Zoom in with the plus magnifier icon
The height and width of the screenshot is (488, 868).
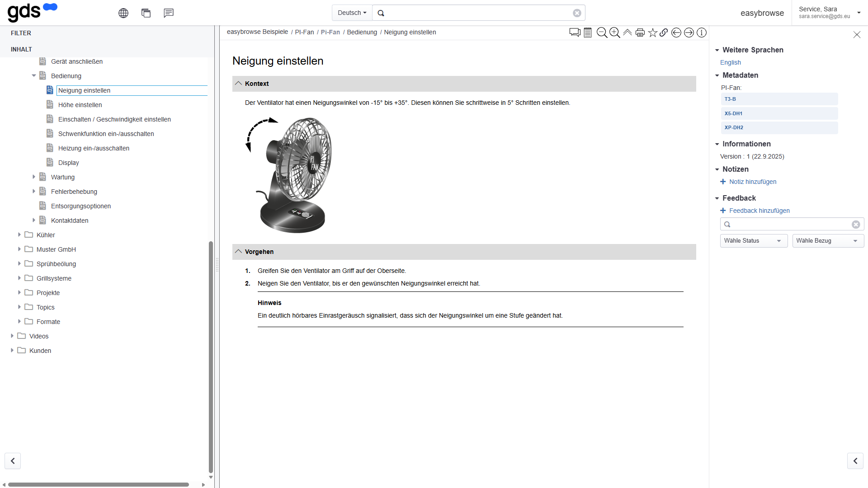[614, 33]
